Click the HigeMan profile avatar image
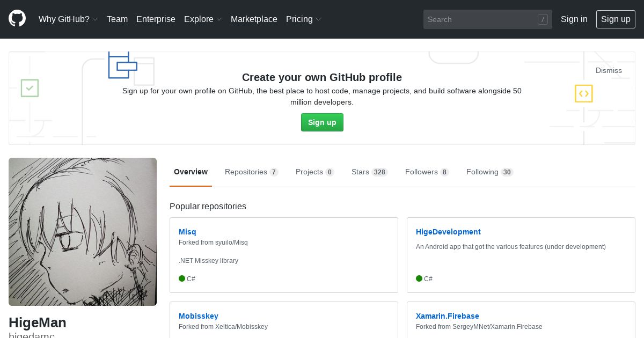 coord(83,232)
